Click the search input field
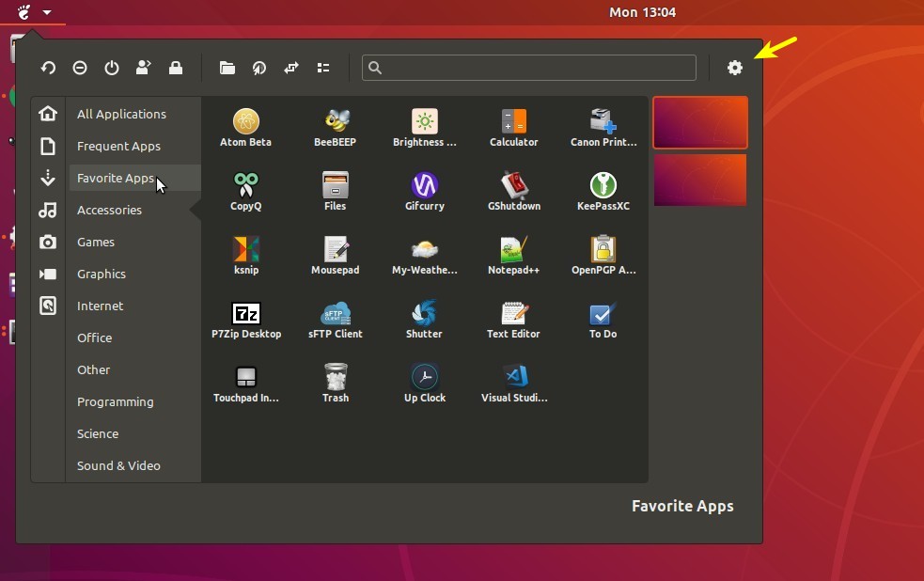The width and height of the screenshot is (924, 581). coord(528,68)
